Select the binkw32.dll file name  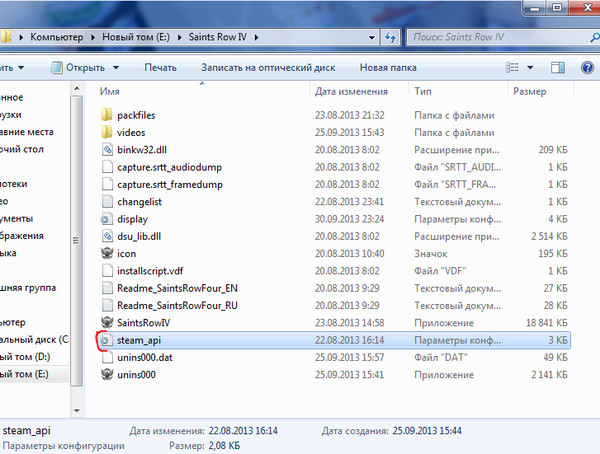[142, 150]
